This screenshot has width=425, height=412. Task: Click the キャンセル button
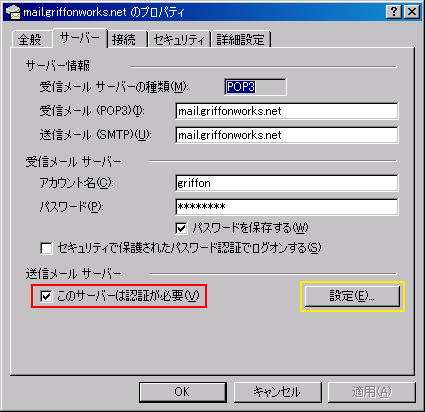point(277,392)
